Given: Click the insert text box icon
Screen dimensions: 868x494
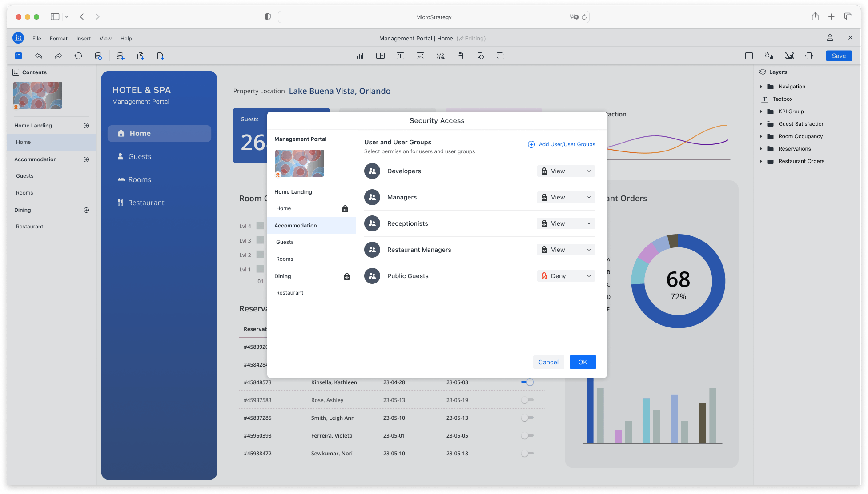Looking at the screenshot, I should coord(400,56).
